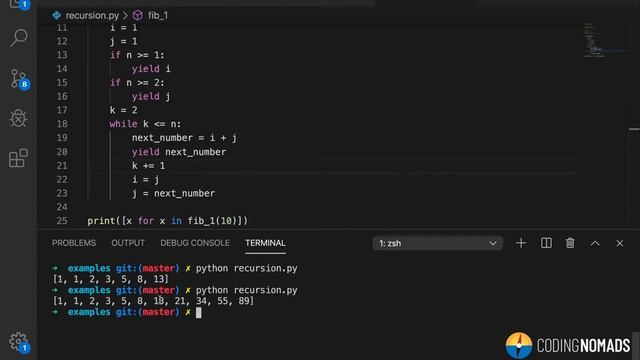Click the terminal prompt cursor block
Image resolution: width=640 pixels, height=360 pixels.
tap(198, 313)
